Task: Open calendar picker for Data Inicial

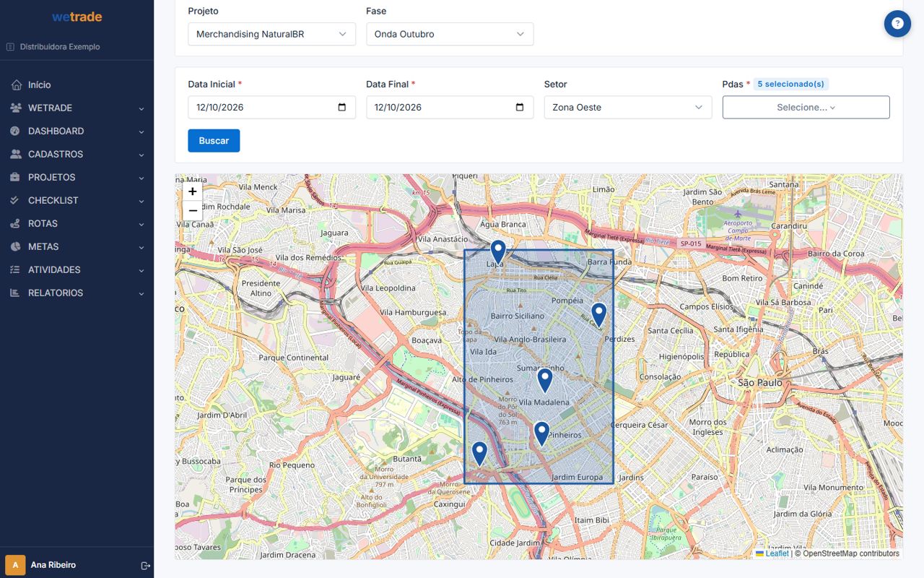Action: 342,108
